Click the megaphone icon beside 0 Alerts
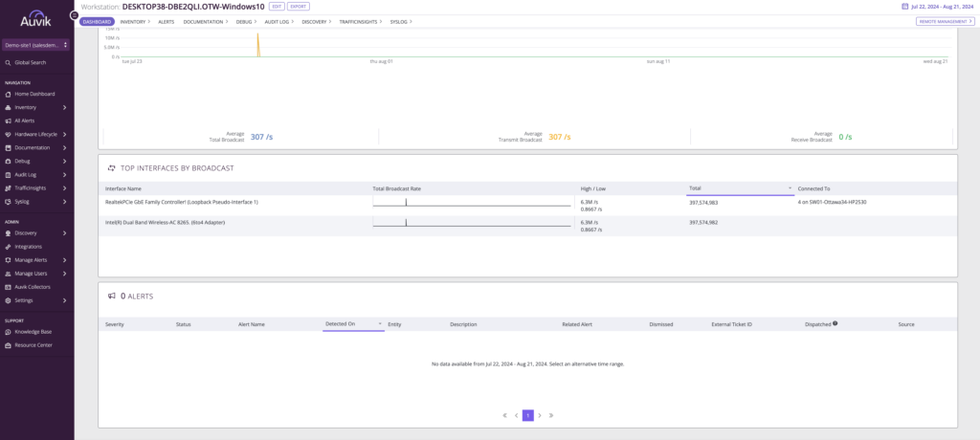Screen dimensions: 980x440 [x=112, y=297]
